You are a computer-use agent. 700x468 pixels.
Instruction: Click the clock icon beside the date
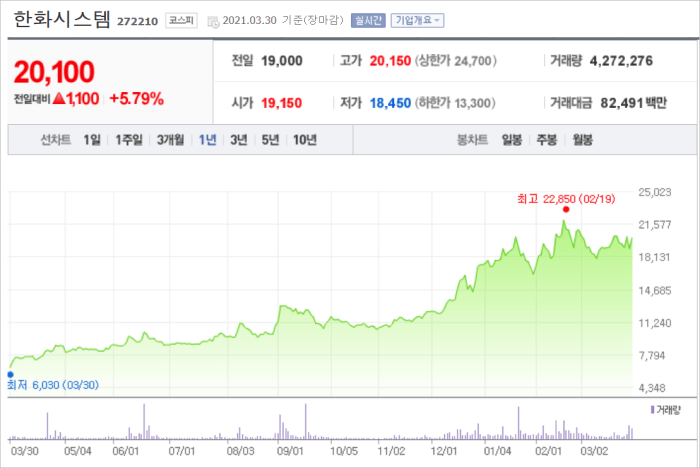[x=213, y=21]
